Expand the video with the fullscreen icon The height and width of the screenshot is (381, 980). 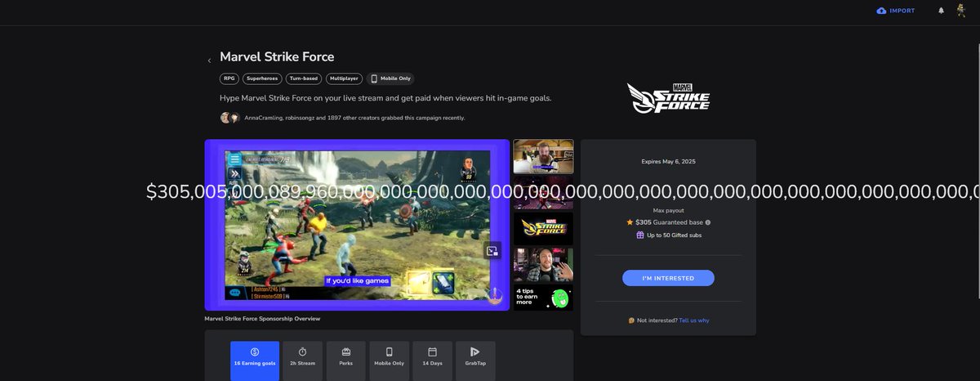click(x=492, y=251)
